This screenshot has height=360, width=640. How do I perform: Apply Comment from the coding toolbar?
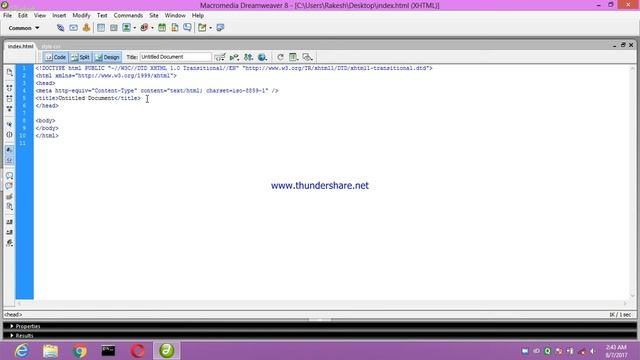coord(9,176)
